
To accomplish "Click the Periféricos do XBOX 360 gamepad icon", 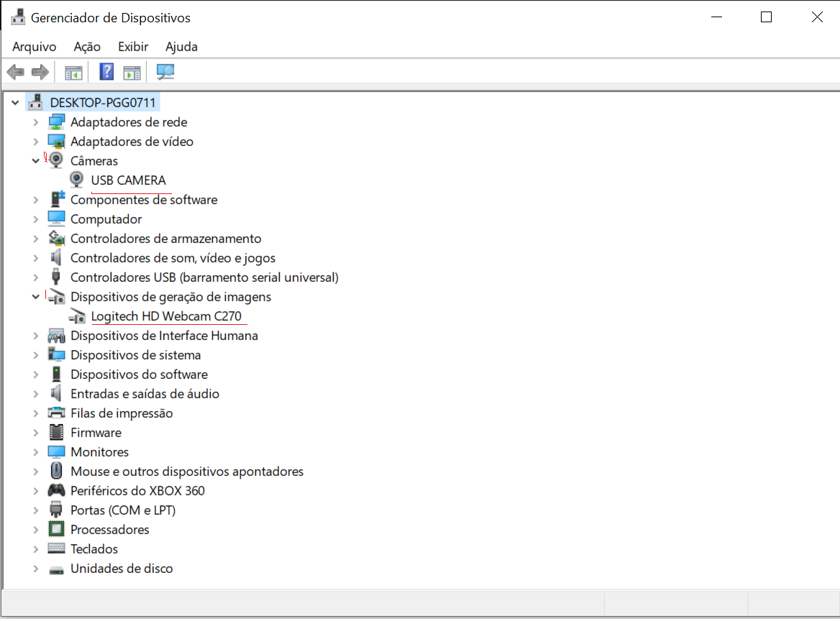I will [x=56, y=490].
